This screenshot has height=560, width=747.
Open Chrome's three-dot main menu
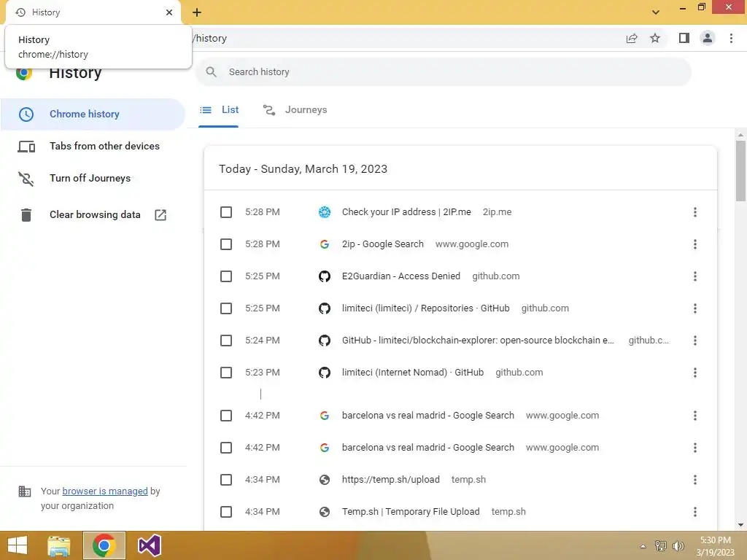tap(731, 38)
